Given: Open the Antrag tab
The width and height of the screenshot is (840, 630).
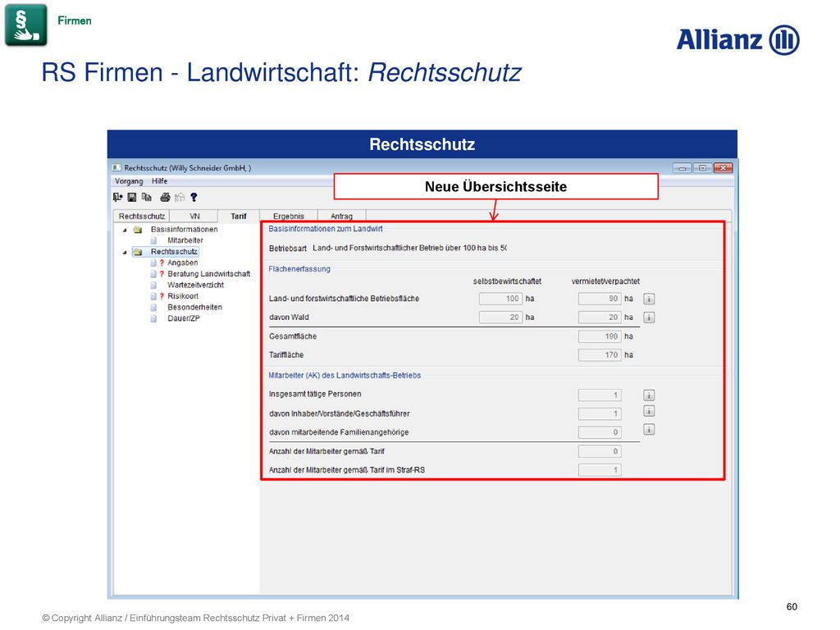Looking at the screenshot, I should point(341,216).
